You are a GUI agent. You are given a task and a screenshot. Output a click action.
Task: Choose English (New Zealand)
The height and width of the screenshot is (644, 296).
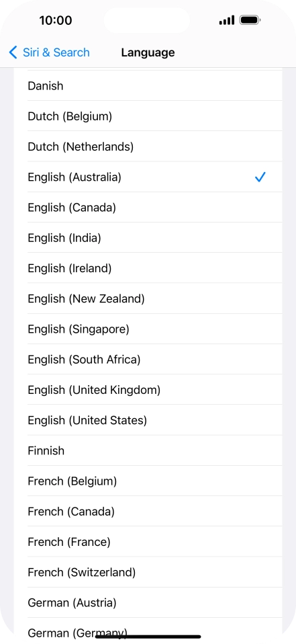[x=148, y=298]
